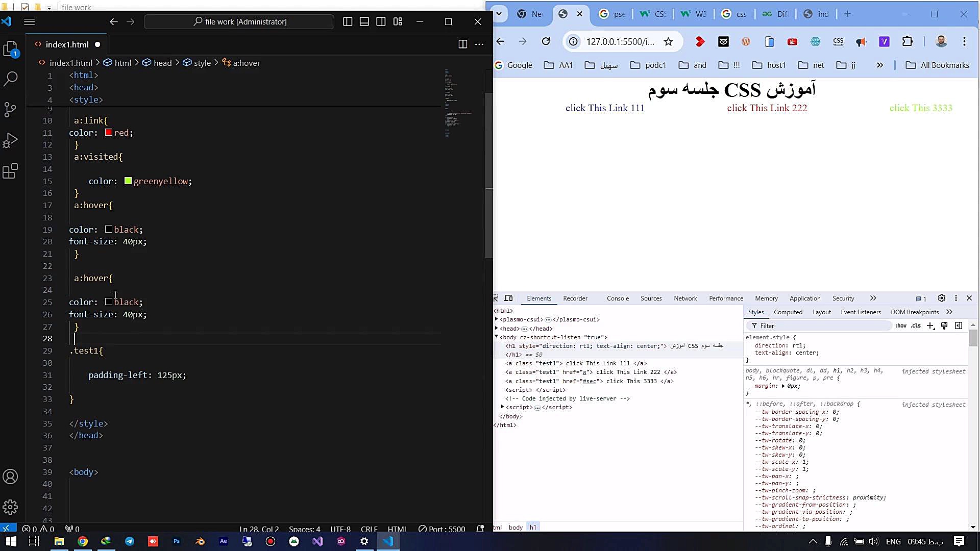The height and width of the screenshot is (551, 980).
Task: Collapse the body node in Elements
Action: pos(497,337)
